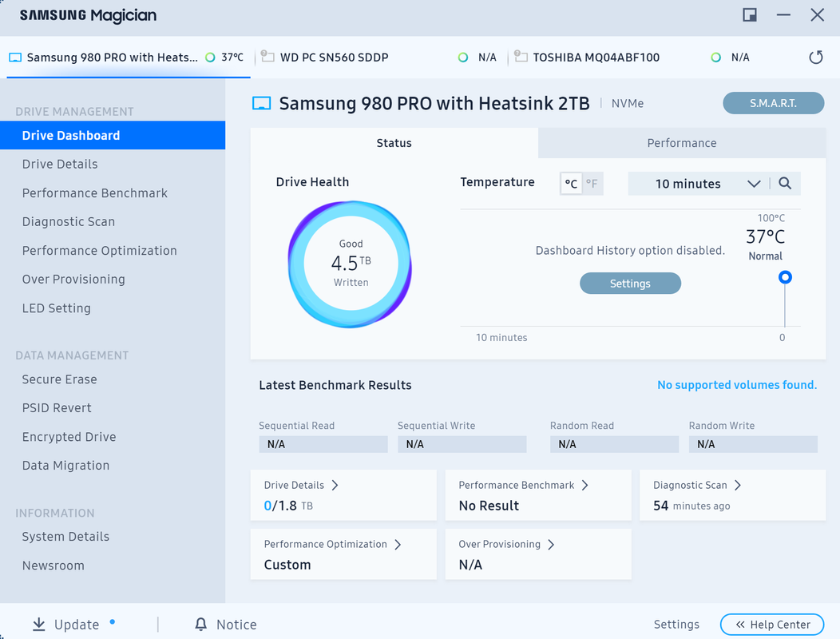Open the Over Provisioning card arrow
Screen dimensions: 840x639
pos(551,545)
